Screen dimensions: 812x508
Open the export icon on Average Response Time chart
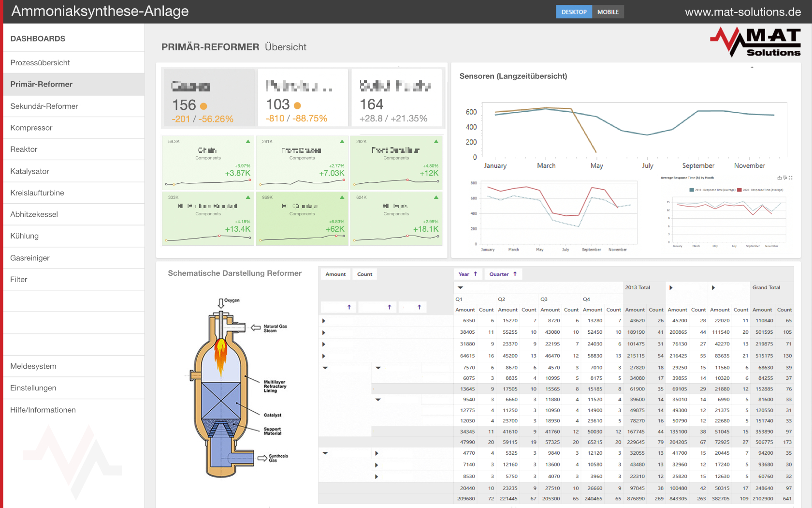(x=780, y=178)
